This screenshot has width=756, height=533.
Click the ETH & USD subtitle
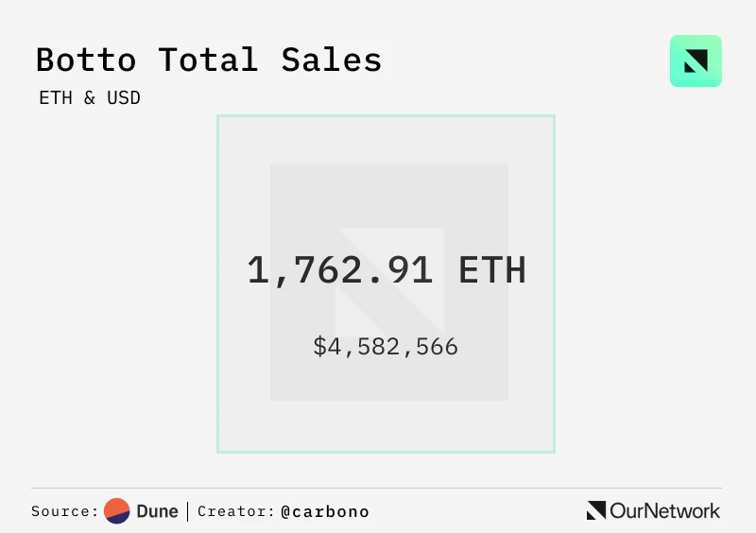(90, 98)
